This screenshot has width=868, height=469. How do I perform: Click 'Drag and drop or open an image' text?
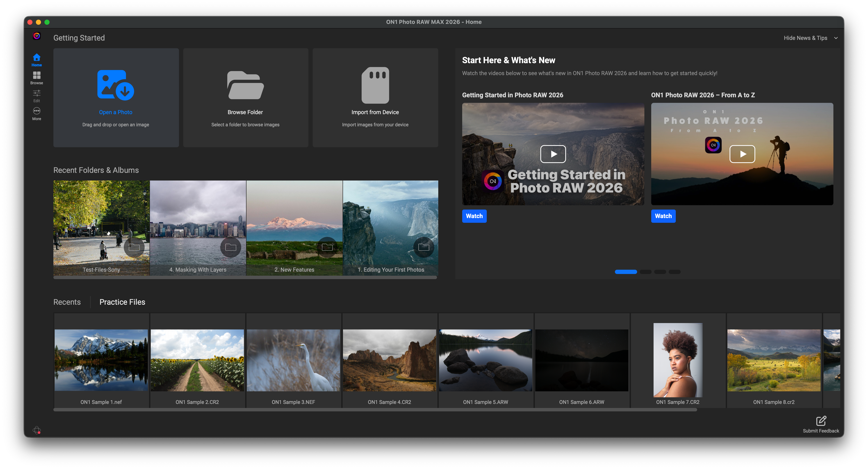coord(116,125)
